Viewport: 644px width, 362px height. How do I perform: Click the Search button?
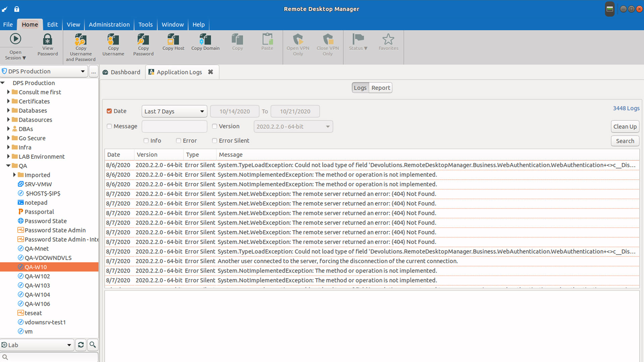(625, 140)
